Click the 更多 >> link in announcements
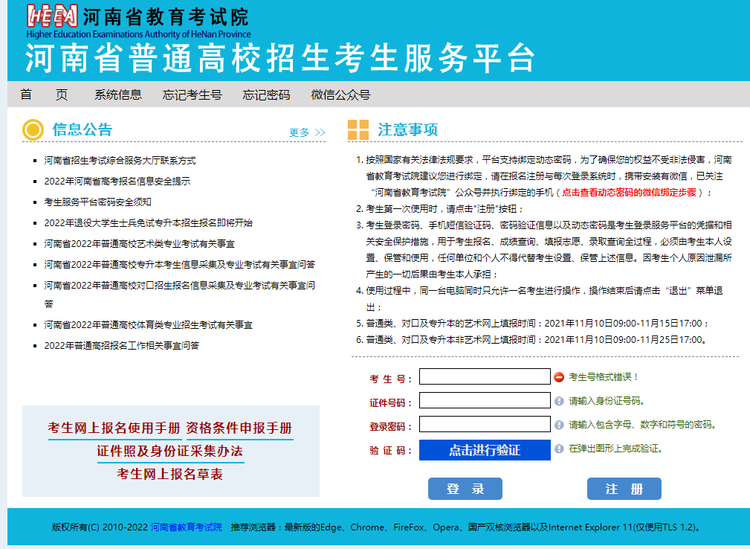 pos(307,132)
